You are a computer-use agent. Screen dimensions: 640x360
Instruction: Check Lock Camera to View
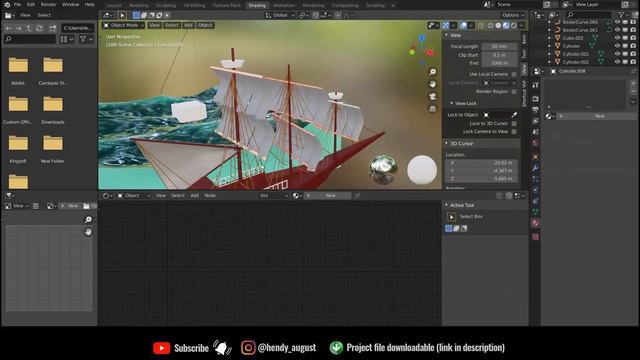pyautogui.click(x=514, y=131)
